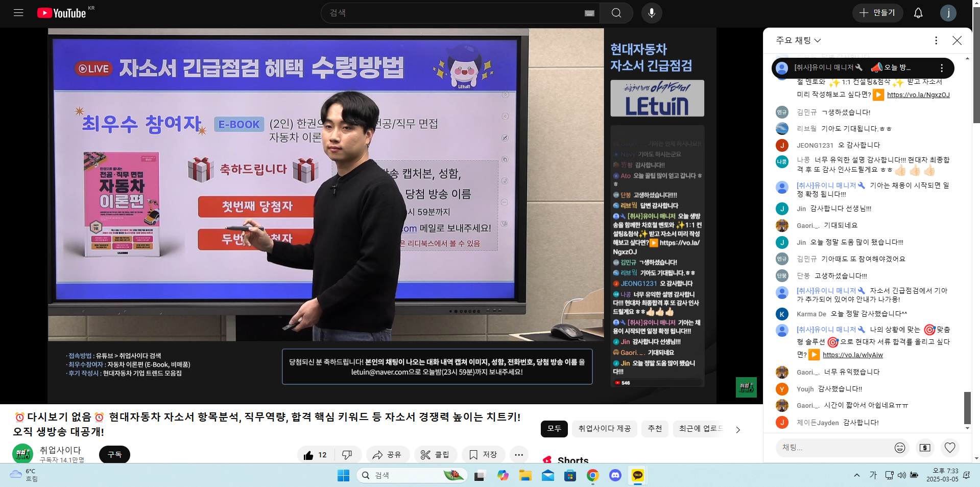
Task: Click the Windows taskbar search box
Action: click(412, 475)
